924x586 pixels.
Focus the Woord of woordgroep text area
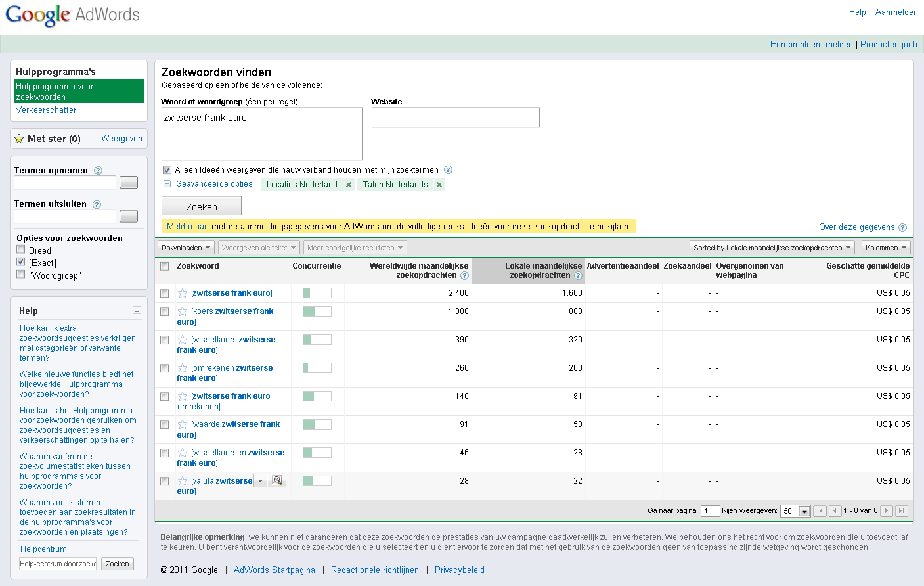pos(262,134)
